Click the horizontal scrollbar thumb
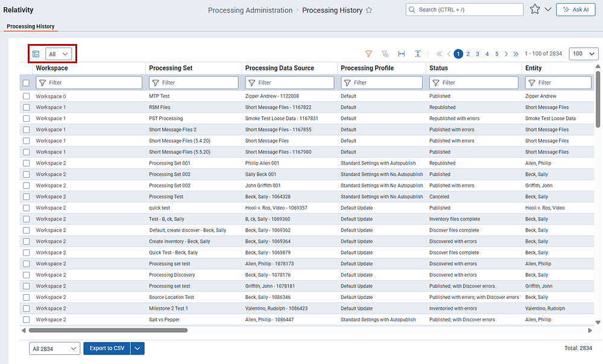This screenshot has width=603, height=364. [108, 330]
